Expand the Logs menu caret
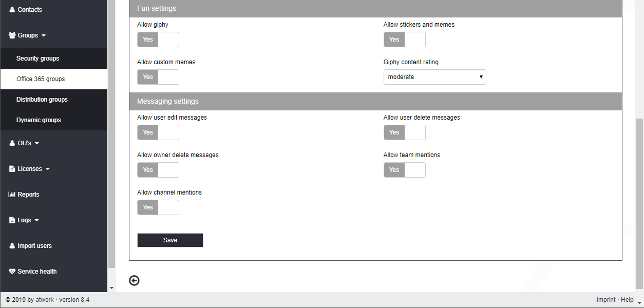The height and width of the screenshot is (308, 644). click(x=37, y=221)
